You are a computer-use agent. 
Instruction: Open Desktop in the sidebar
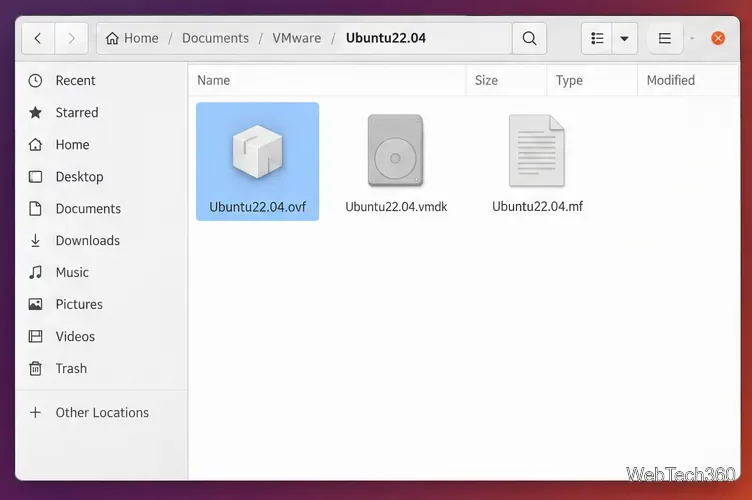point(101,177)
